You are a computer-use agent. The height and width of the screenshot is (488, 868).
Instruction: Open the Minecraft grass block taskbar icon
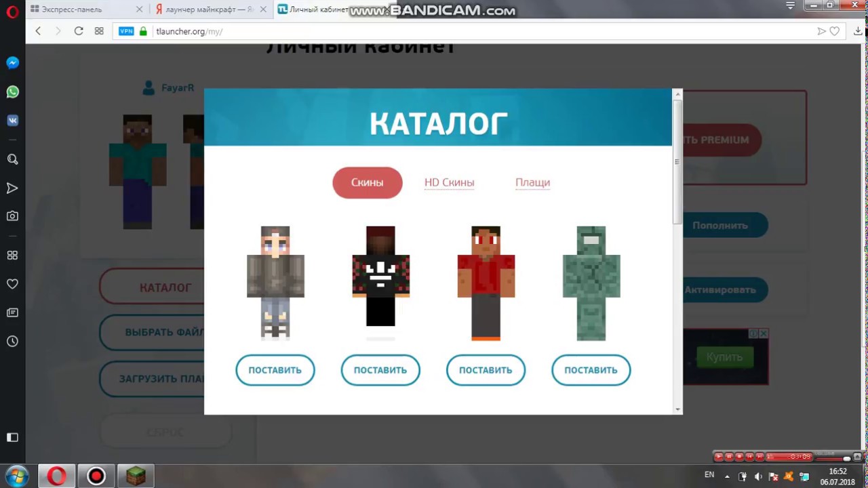pyautogui.click(x=136, y=476)
